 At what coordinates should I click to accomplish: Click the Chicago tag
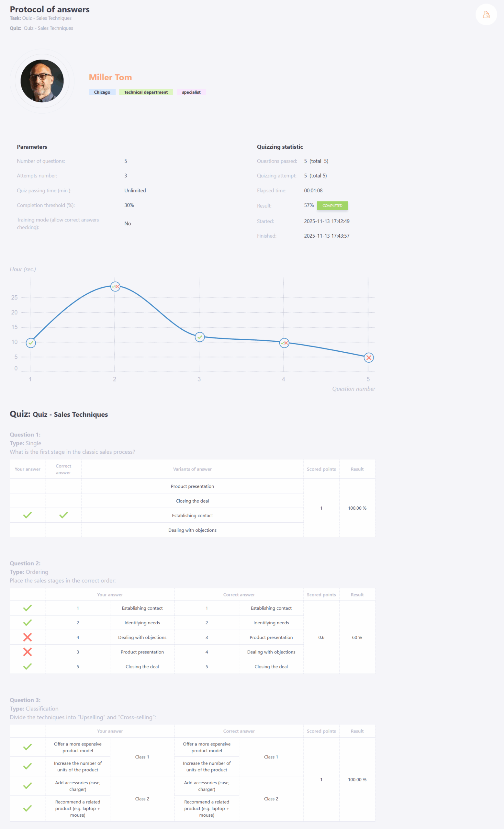click(x=102, y=92)
